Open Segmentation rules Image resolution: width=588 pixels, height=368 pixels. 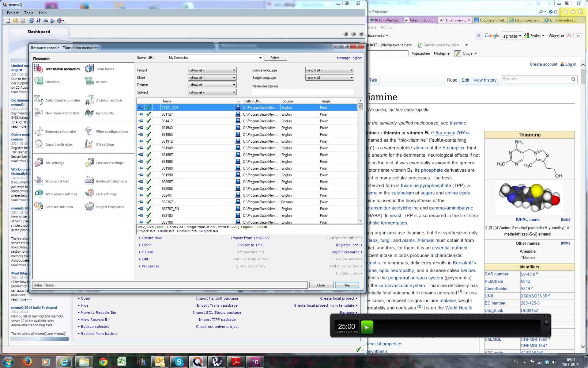[x=55, y=132]
